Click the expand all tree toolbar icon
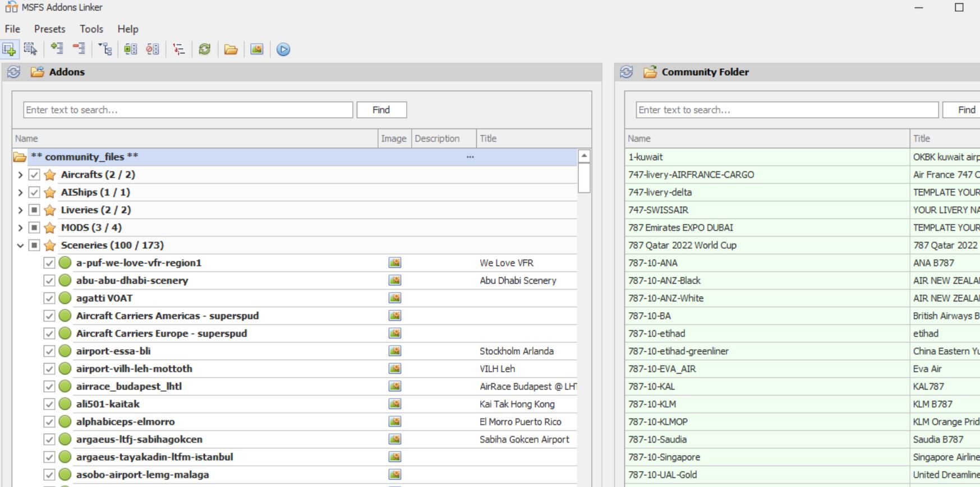The image size is (980, 487). pos(57,49)
